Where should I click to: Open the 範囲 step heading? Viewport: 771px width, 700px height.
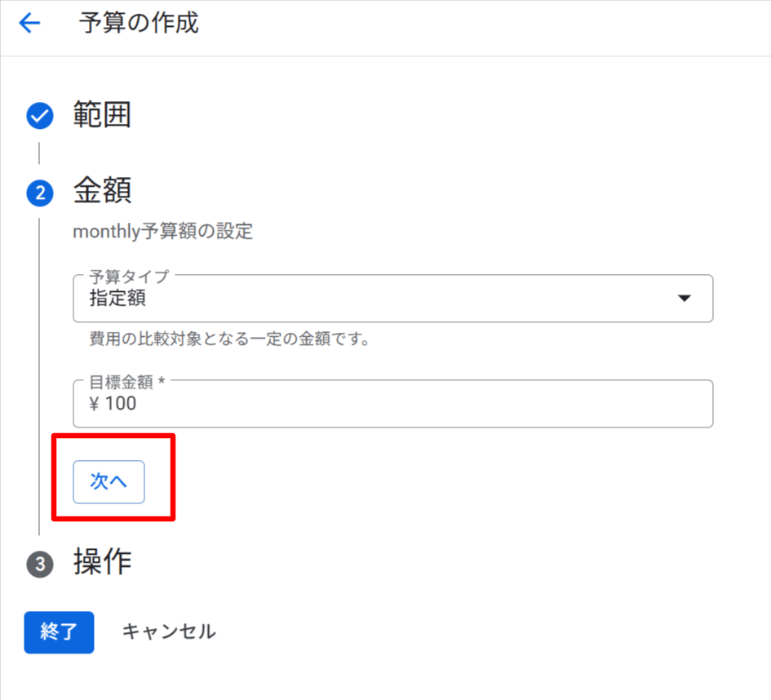[102, 115]
